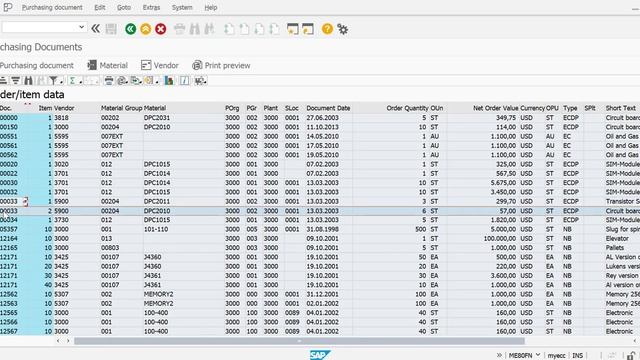Screen dimensions: 640x360
Task: Open the sigma total dropdown arrow
Action: [x=80, y=82]
